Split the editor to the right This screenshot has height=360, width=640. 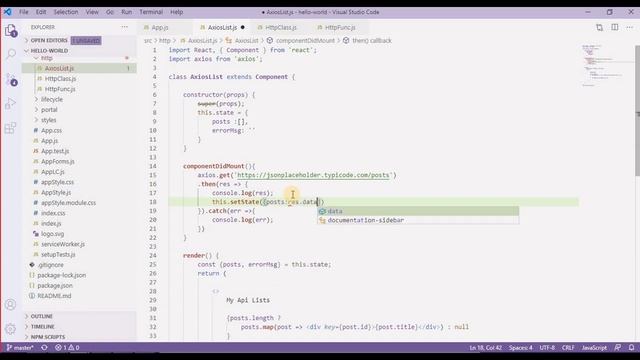pyautogui.click(x=615, y=27)
